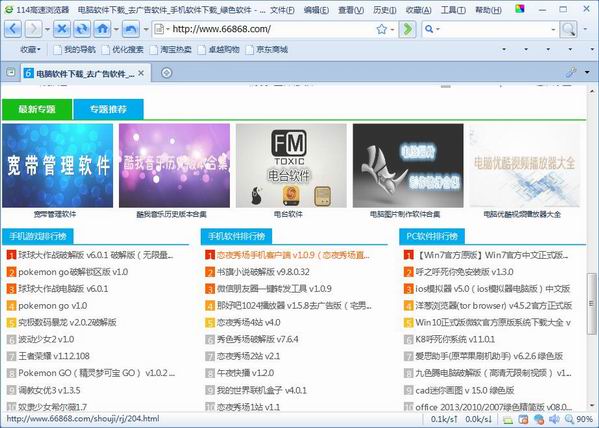Click the globe network icon in status bar
The width and height of the screenshot is (599, 428).
539,420
